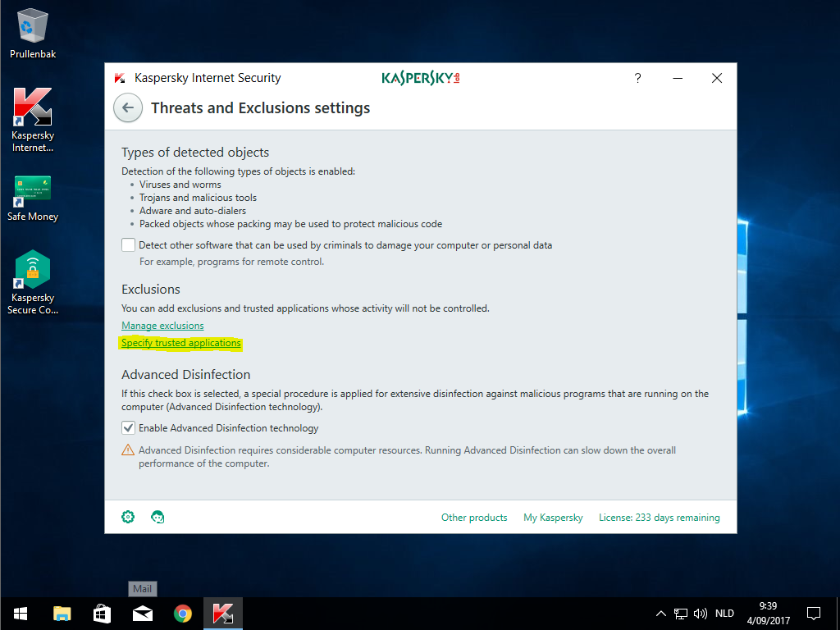840x630 pixels.
Task: Click the Kaspersky logo in the title bar
Action: pyautogui.click(x=421, y=78)
